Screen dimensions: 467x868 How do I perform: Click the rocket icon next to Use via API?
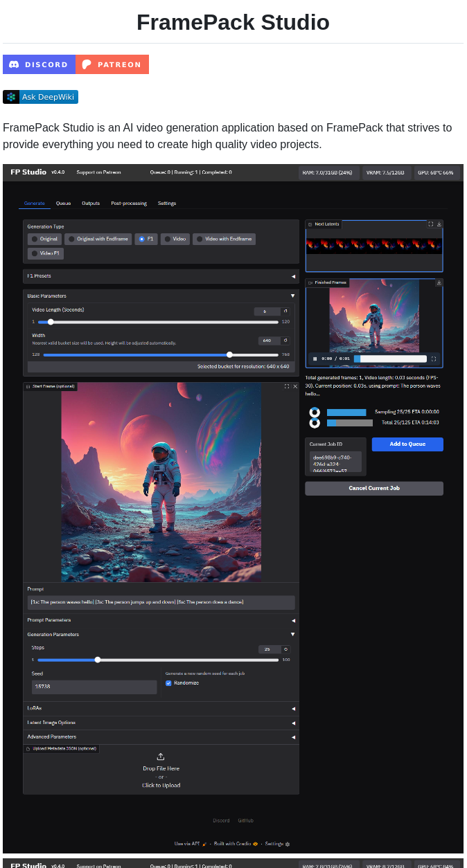point(204,844)
